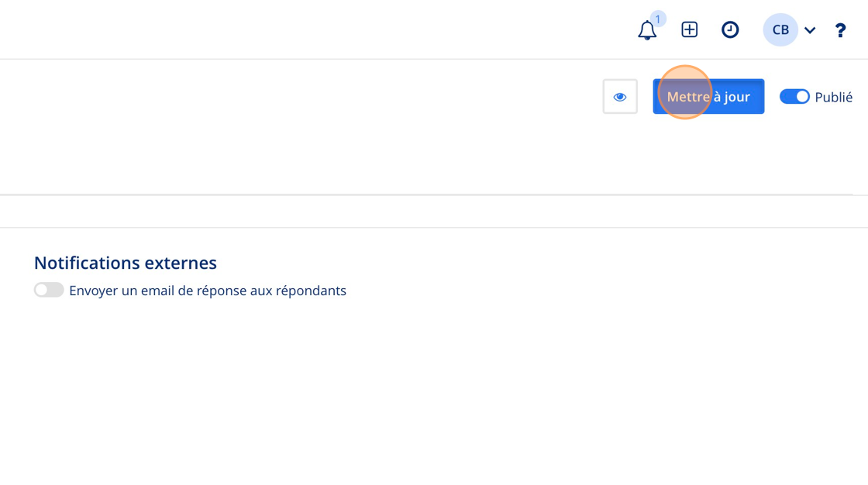
Task: Click the plus-in-square create icon
Action: [x=689, y=29]
